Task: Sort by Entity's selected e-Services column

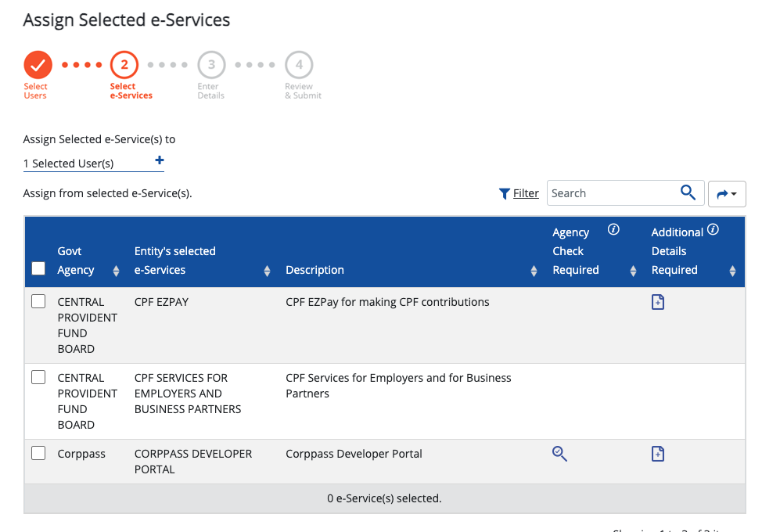Action: tap(267, 271)
